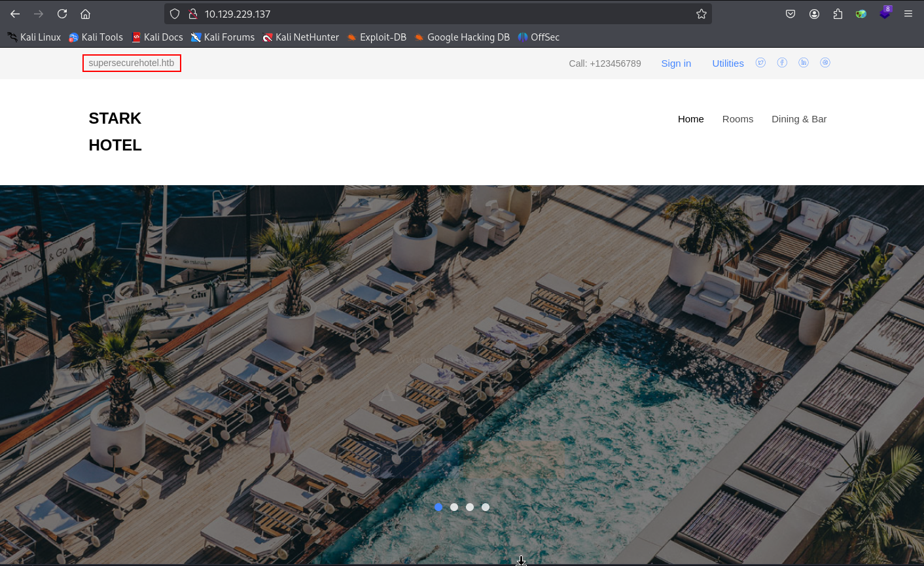Screen dimensions: 924x566
Task: Go back with the browser back arrow
Action: [15, 14]
